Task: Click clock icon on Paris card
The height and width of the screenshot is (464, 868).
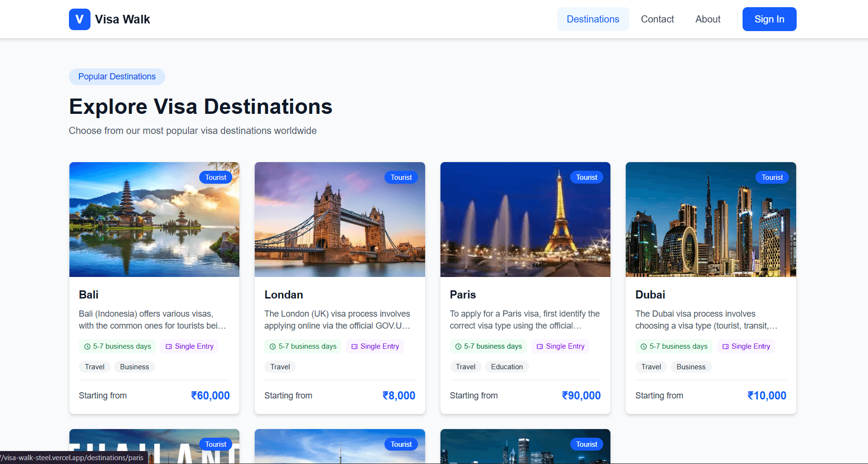Action: point(458,347)
